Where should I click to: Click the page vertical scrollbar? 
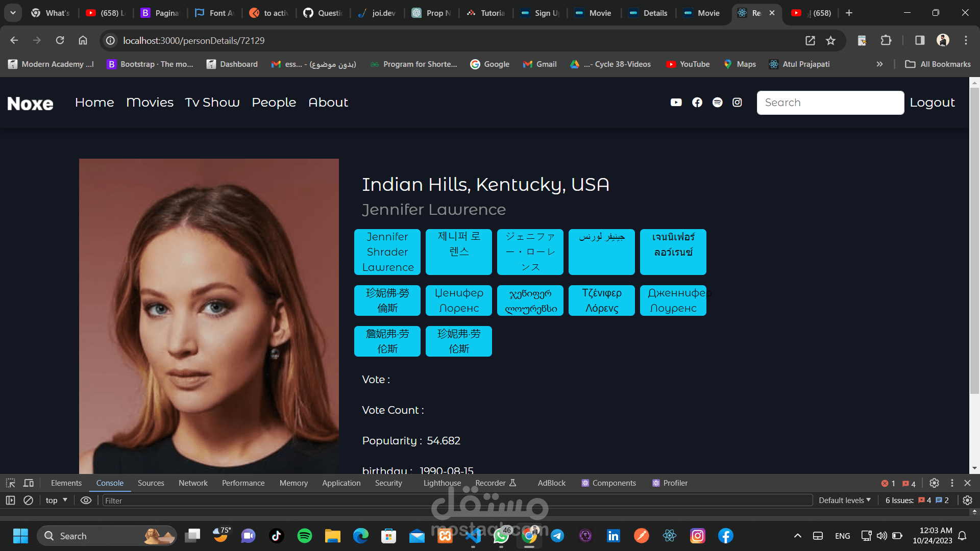pyautogui.click(x=974, y=240)
